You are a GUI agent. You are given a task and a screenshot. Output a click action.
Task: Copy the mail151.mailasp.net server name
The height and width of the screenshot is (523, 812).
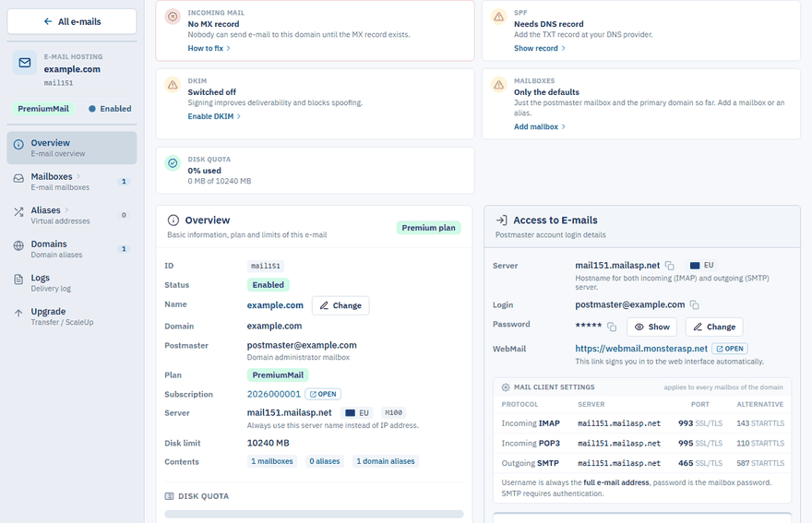pyautogui.click(x=670, y=266)
